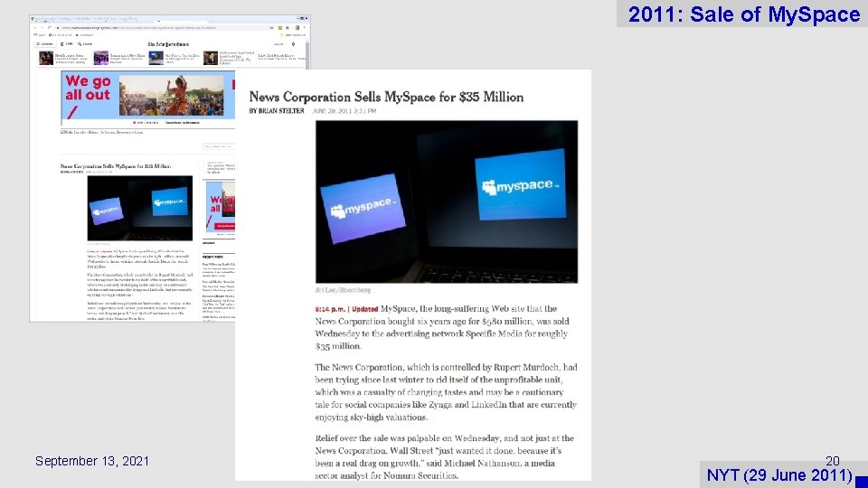Image resolution: width=868 pixels, height=488 pixels.
Task: Click the photo credit 'Jin Lee/Bloomberg'
Action: click(343, 290)
